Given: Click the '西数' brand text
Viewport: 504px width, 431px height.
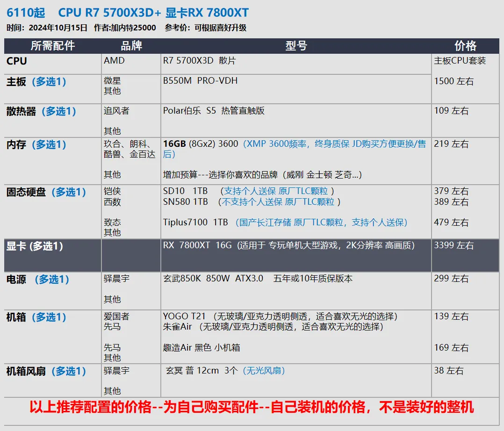Looking at the screenshot, I should 112,202.
